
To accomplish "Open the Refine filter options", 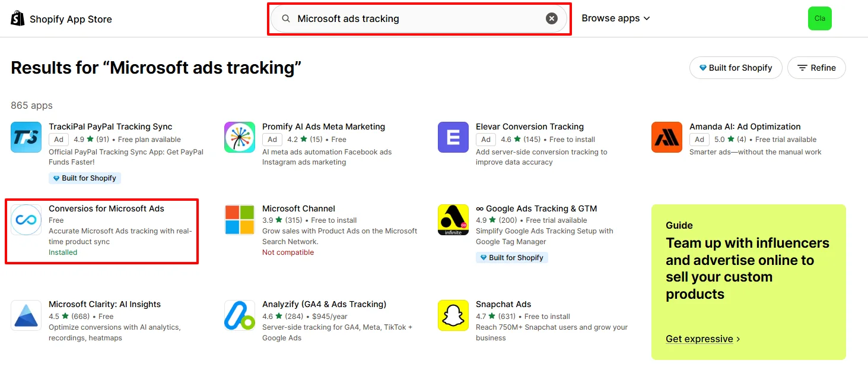I will (817, 67).
